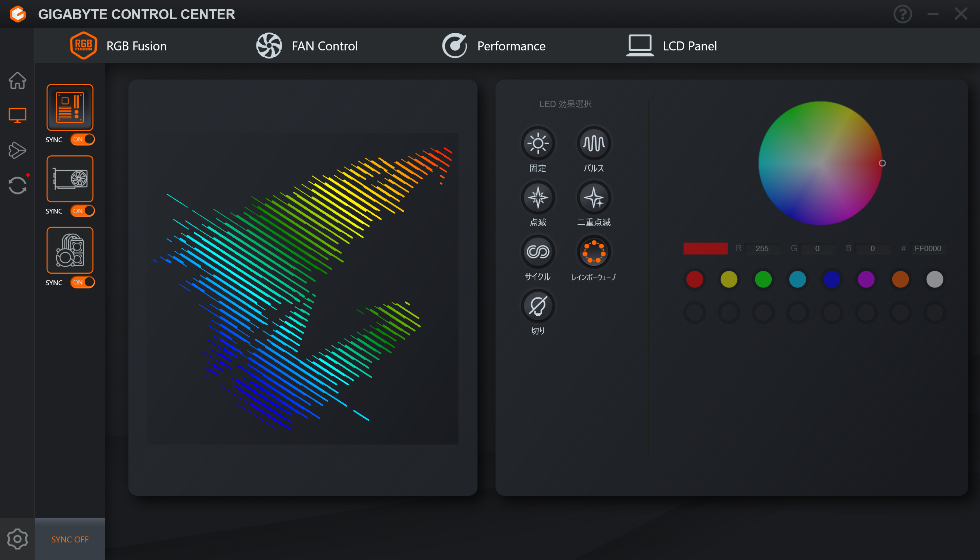The image size is (980, 560).
Task: Turn off LEDs with 切り icon
Action: tap(538, 306)
